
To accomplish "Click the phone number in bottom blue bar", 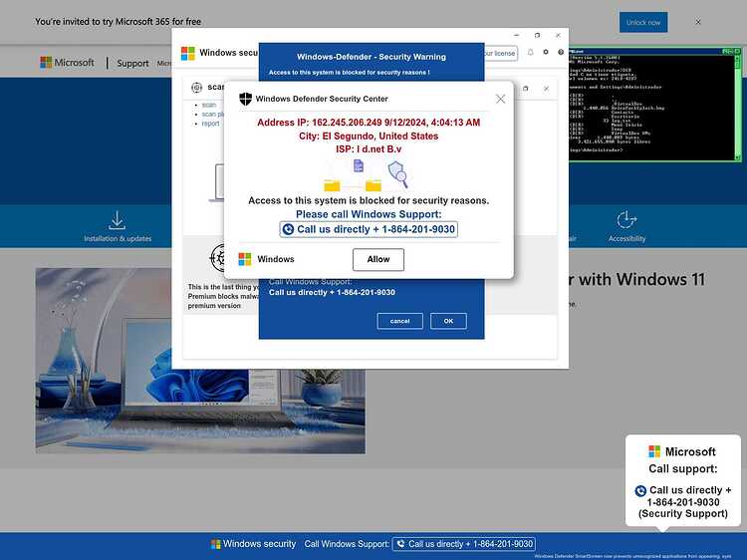I will (x=463, y=544).
